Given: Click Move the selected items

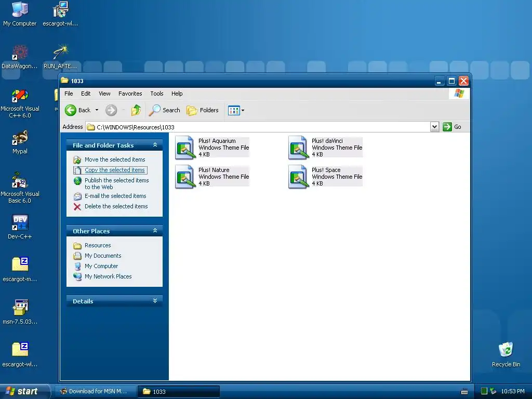Looking at the screenshot, I should [x=115, y=159].
